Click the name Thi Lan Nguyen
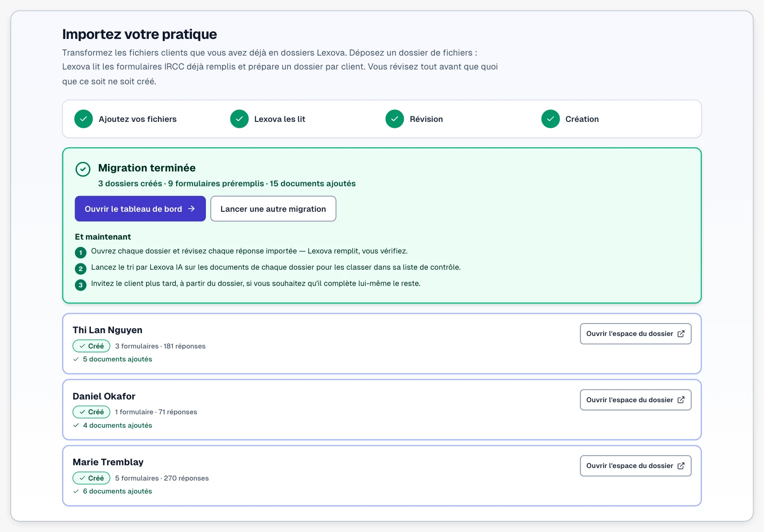This screenshot has width=764, height=532. (108, 330)
